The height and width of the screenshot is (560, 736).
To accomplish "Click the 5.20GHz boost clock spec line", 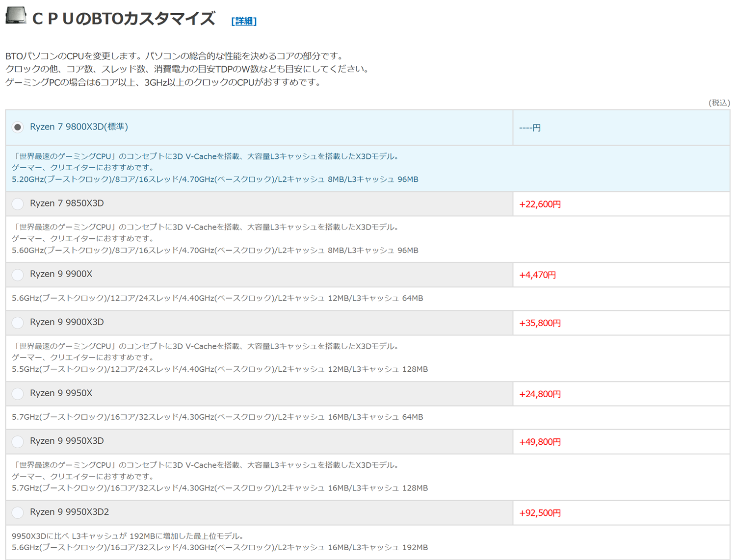I will (x=215, y=179).
